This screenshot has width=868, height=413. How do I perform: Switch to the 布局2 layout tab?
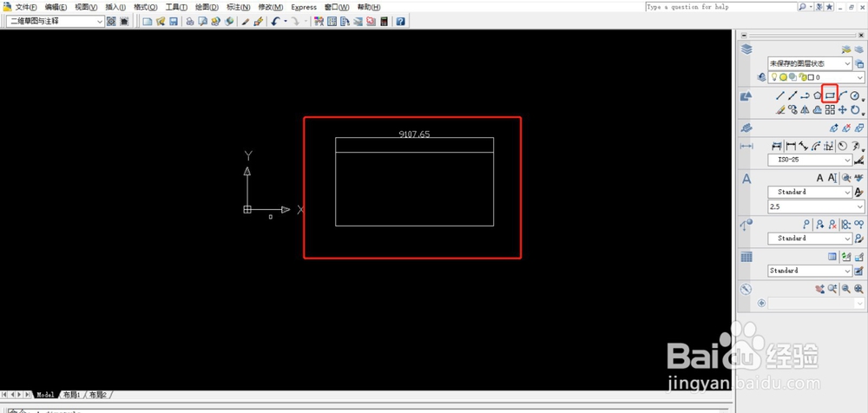pyautogui.click(x=98, y=395)
